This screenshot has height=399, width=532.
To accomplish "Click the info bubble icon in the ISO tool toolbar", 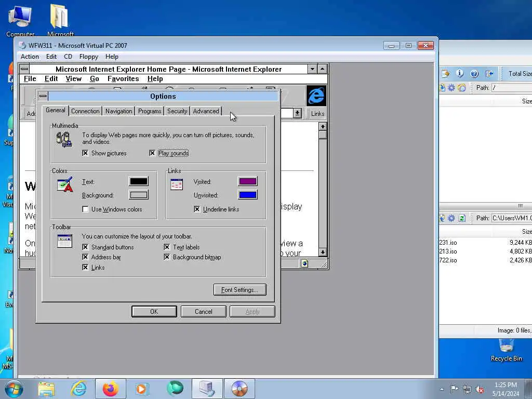I will (460, 73).
